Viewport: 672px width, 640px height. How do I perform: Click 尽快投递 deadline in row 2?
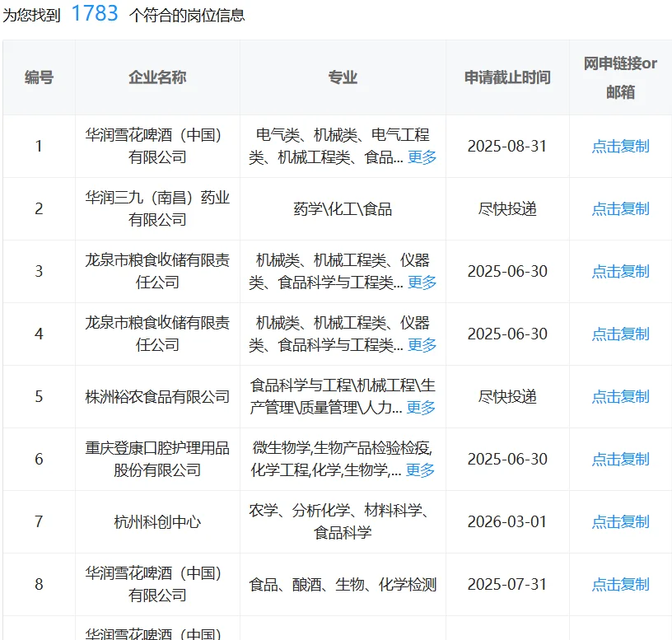tap(507, 208)
